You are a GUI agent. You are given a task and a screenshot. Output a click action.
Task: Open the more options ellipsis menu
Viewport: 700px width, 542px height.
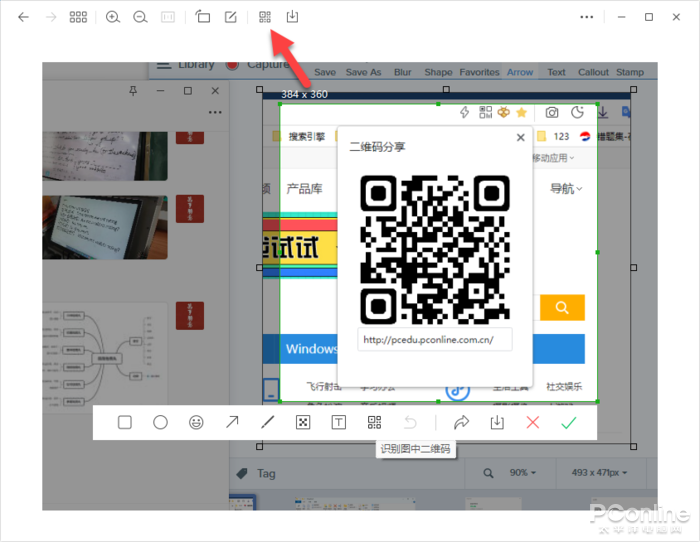[x=587, y=17]
